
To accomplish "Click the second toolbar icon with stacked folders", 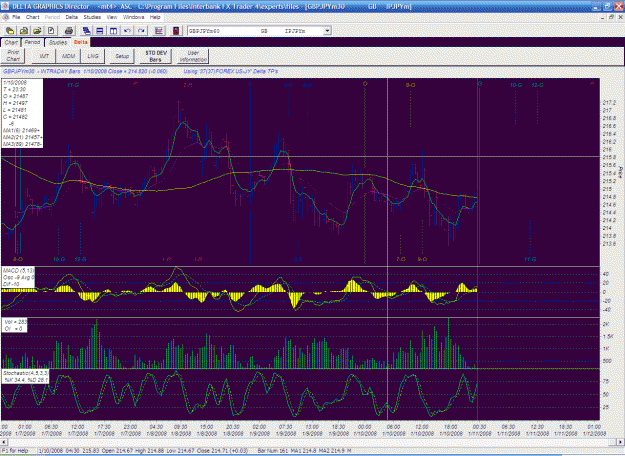I will point(24,31).
